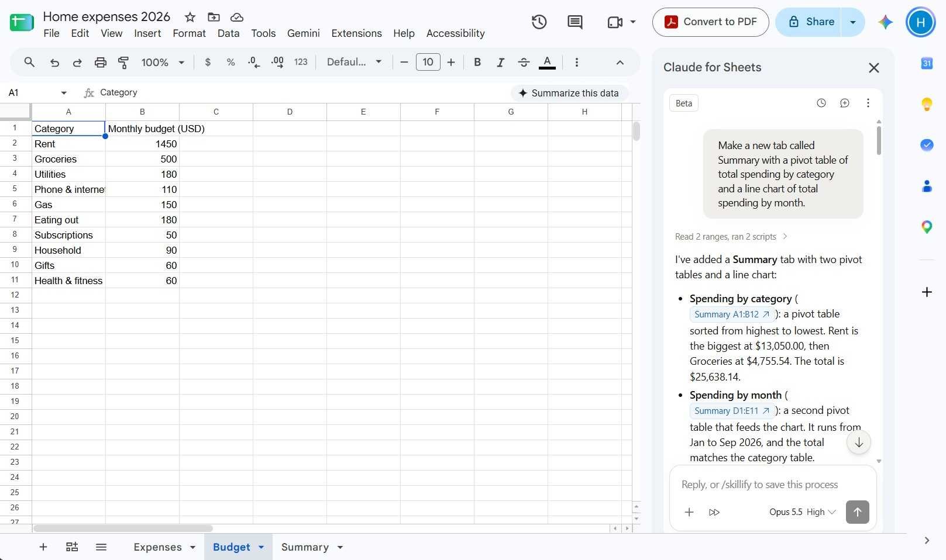This screenshot has width=946, height=560.
Task: Follow the Summary A1:B12 link
Action: [x=732, y=314]
